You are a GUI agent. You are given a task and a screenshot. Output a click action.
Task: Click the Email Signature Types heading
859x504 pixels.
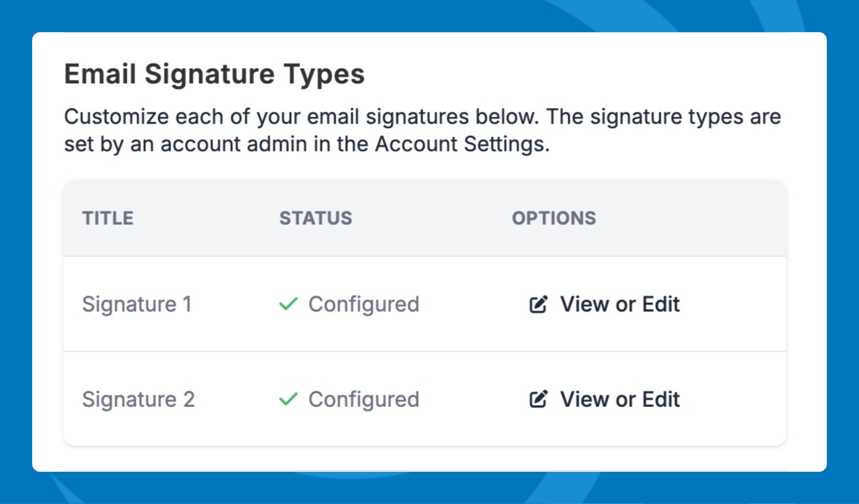(214, 74)
